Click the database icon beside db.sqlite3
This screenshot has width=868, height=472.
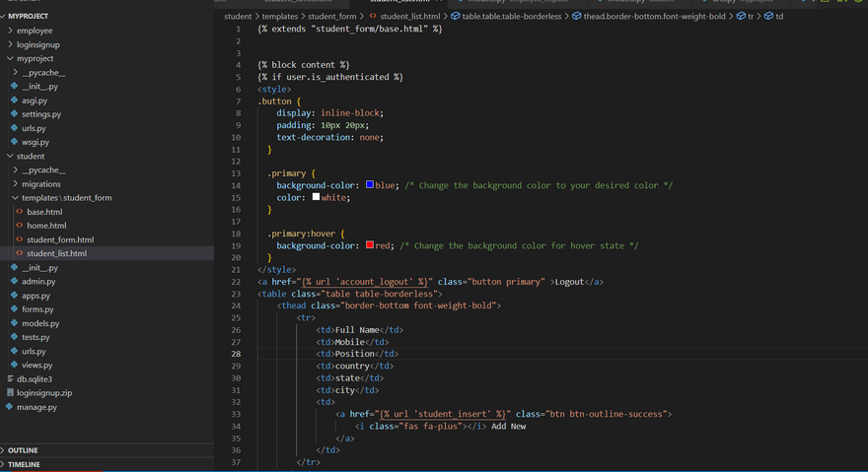(10, 378)
